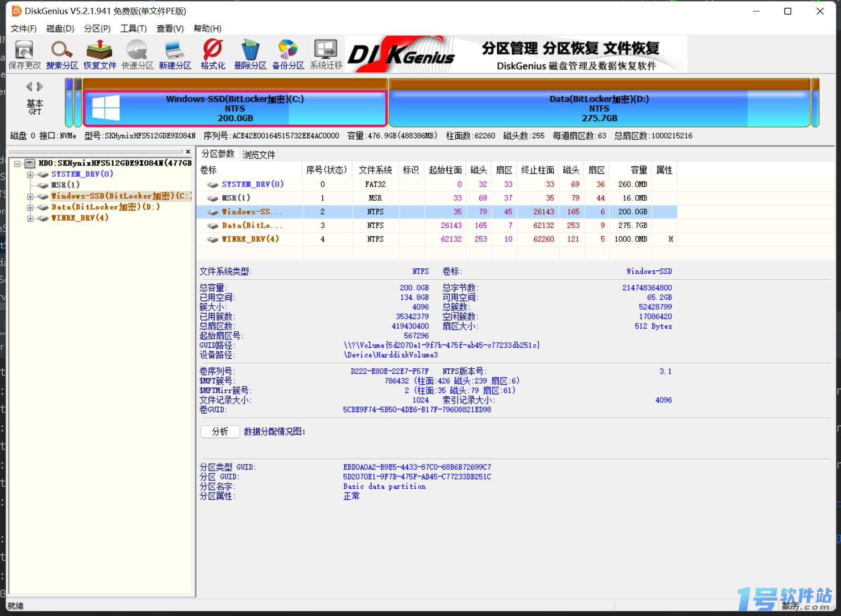Click the GUID path \\?\Volume value
841x616 pixels.
pyautogui.click(x=442, y=345)
